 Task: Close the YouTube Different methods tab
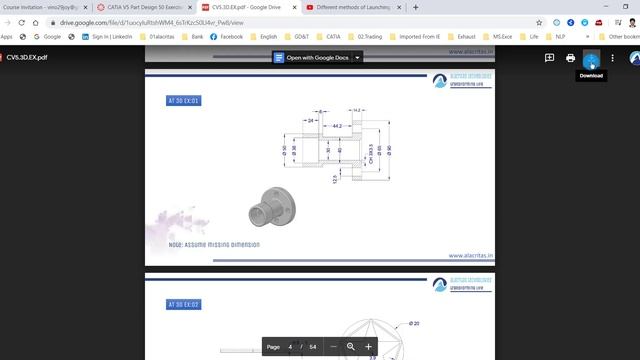tap(399, 7)
